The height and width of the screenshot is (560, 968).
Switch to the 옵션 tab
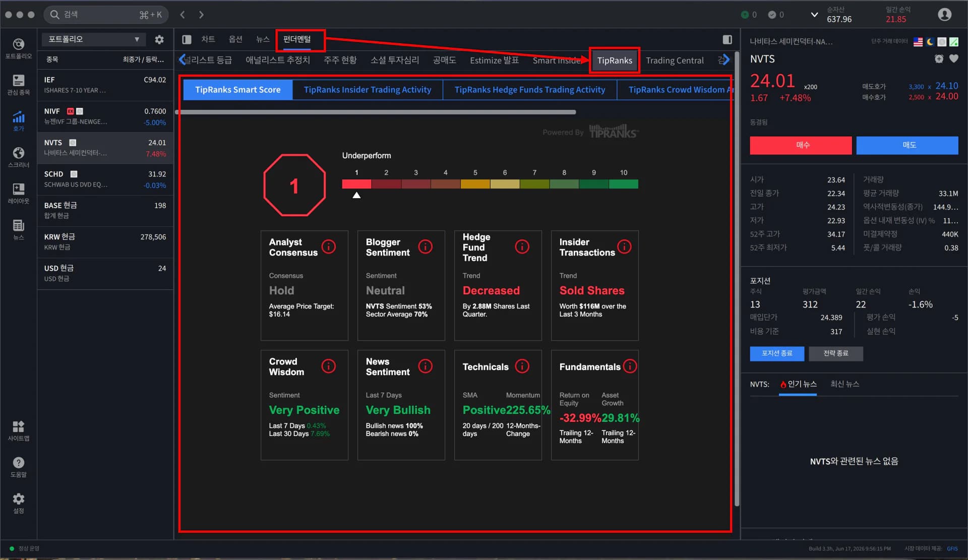(x=235, y=39)
